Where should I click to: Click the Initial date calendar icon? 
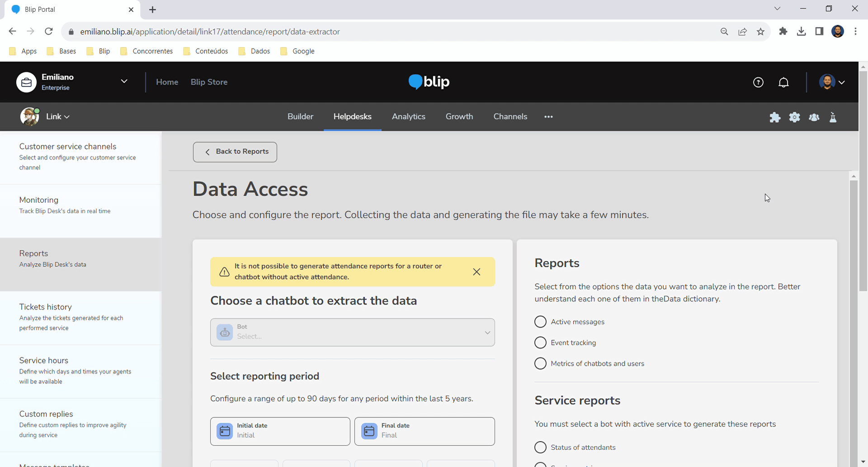click(225, 431)
